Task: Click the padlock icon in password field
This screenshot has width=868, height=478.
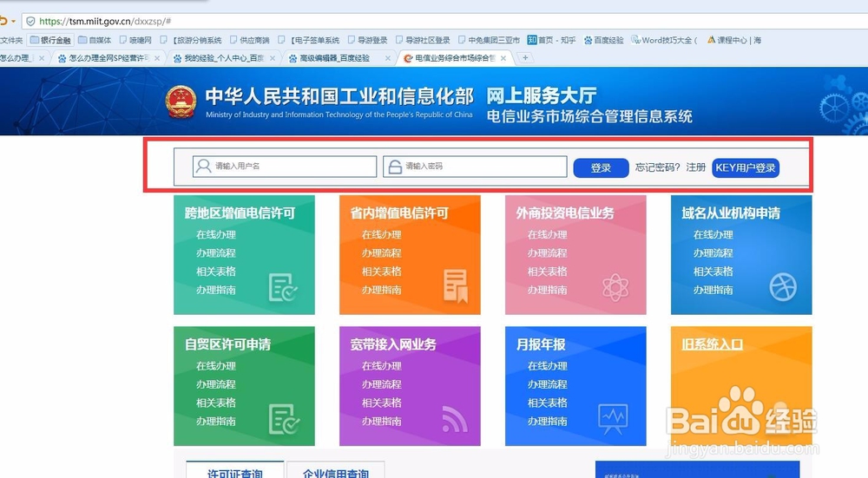Action: point(395,167)
